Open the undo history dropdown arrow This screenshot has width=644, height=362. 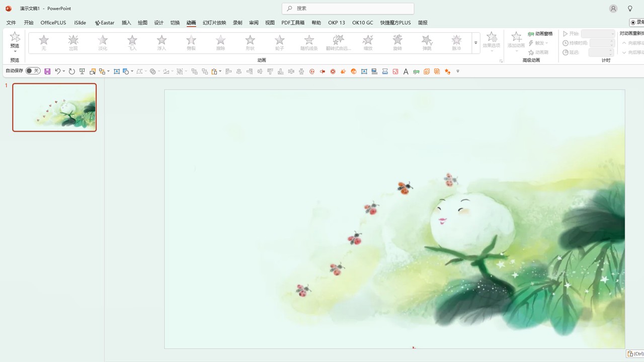tap(64, 71)
